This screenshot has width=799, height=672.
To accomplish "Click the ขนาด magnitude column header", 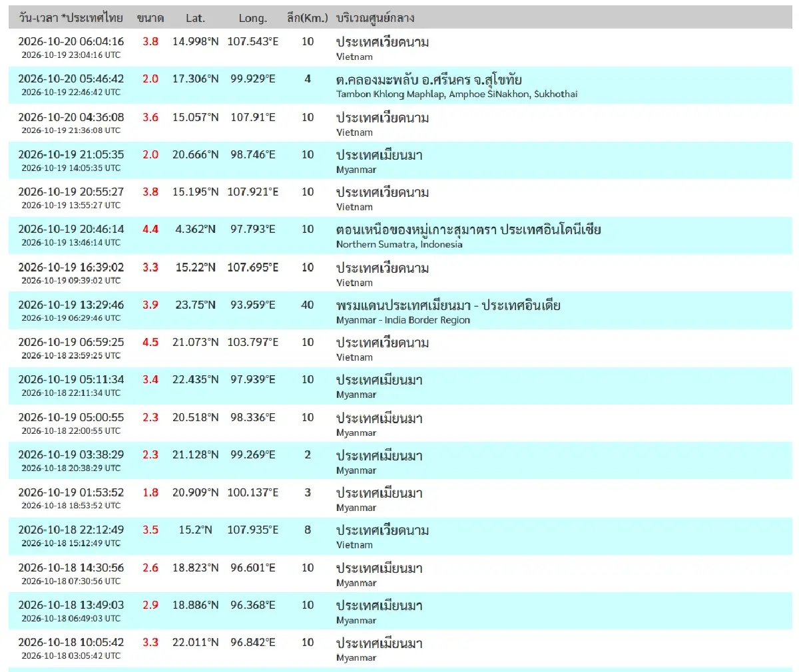I will pos(150,18).
